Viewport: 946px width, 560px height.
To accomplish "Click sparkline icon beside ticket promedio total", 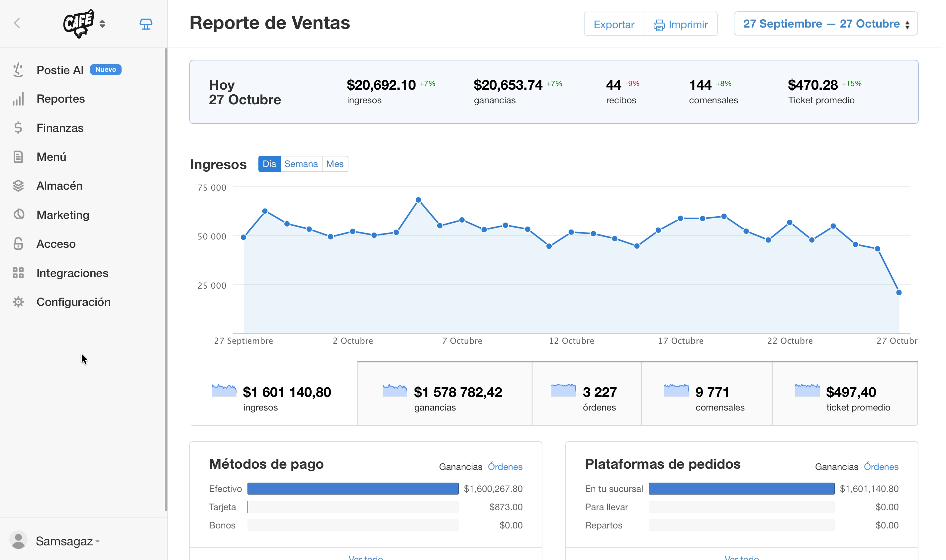I will pos(807,390).
